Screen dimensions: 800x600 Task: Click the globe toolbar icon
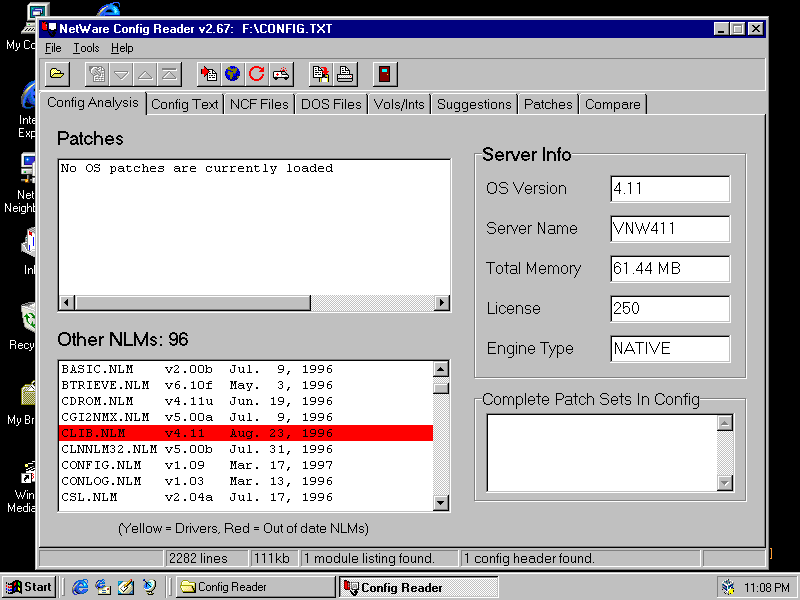coord(233,74)
